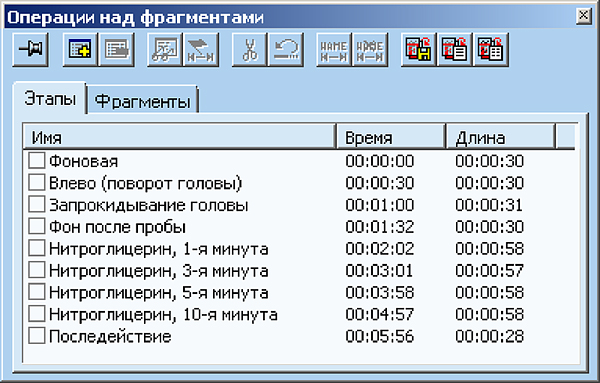Sort by the Имя column header

[x=179, y=137]
